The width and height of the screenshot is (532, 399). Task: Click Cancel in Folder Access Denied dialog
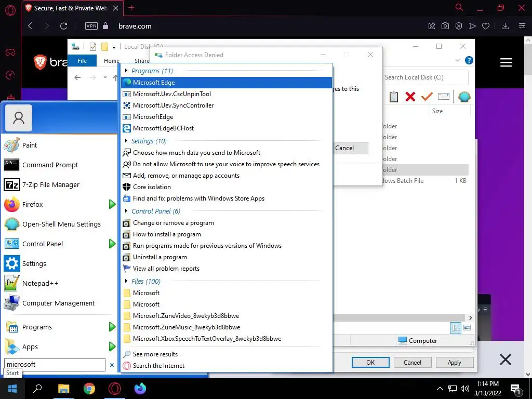(x=350, y=148)
